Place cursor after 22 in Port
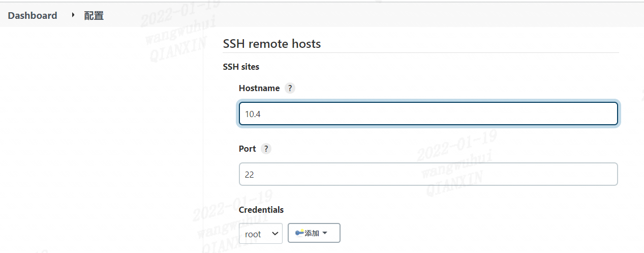 tap(255, 175)
